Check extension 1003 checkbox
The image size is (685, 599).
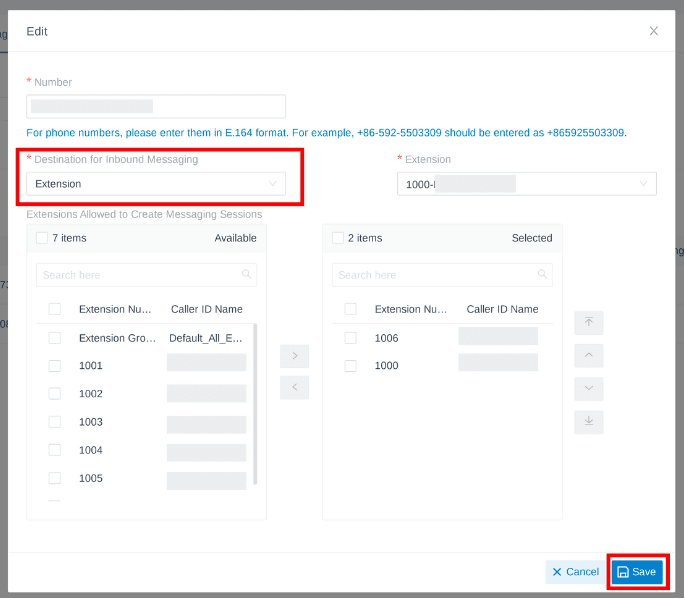pos(55,422)
